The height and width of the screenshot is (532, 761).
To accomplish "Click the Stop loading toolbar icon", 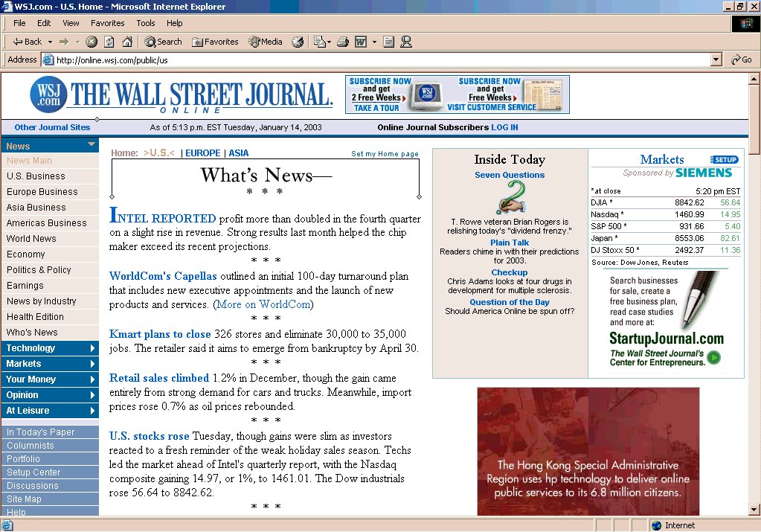I will tap(91, 42).
